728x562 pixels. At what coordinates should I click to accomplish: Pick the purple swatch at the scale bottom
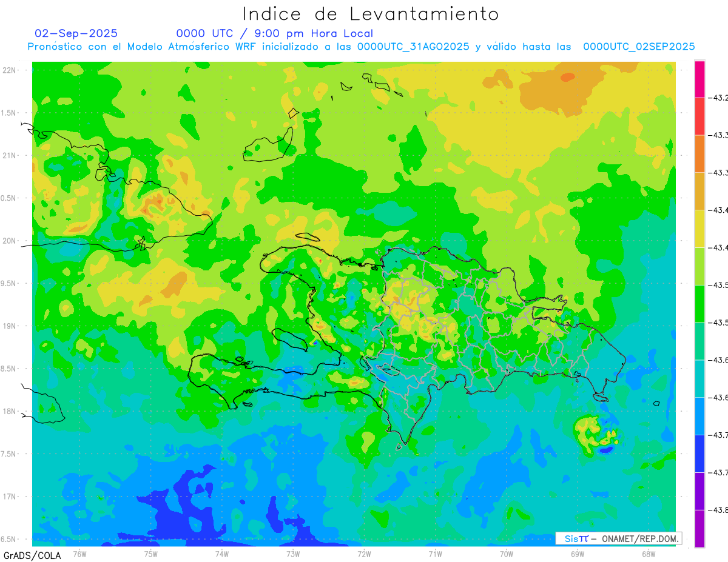coord(699,529)
